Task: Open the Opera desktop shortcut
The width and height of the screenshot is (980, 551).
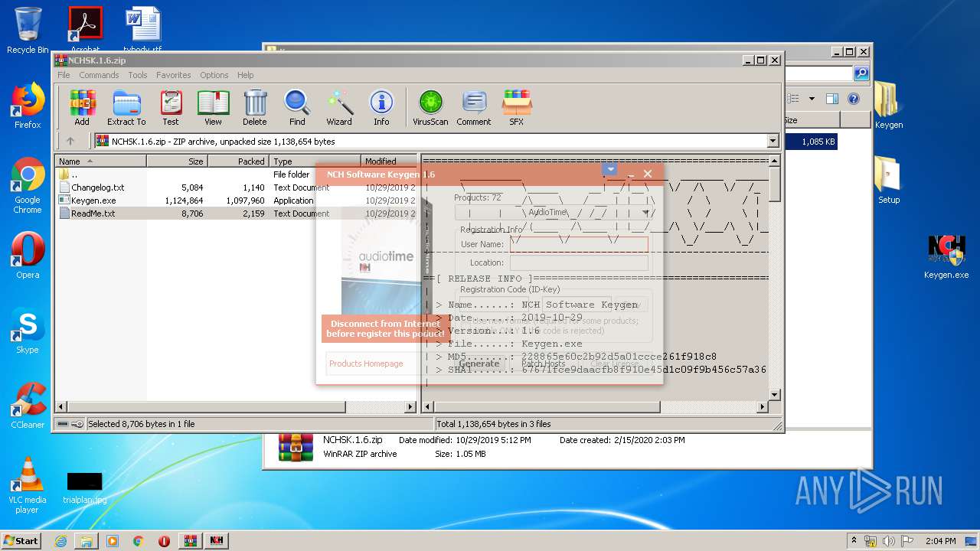Action: [28, 256]
